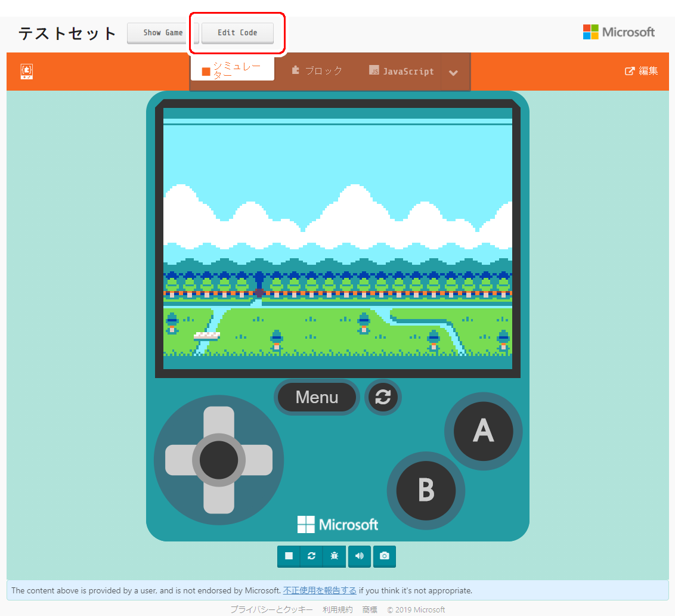Viewport: 675px width, 616px height.
Task: Click the テストセット project title
Action: click(67, 33)
